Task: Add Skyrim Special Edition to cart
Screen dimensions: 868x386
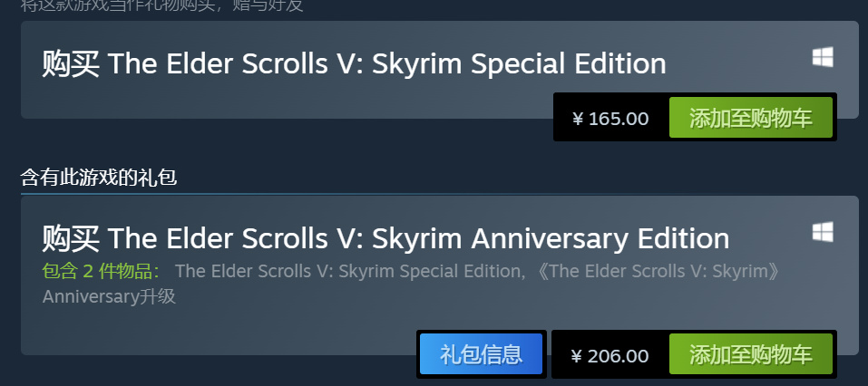Action: (x=751, y=118)
